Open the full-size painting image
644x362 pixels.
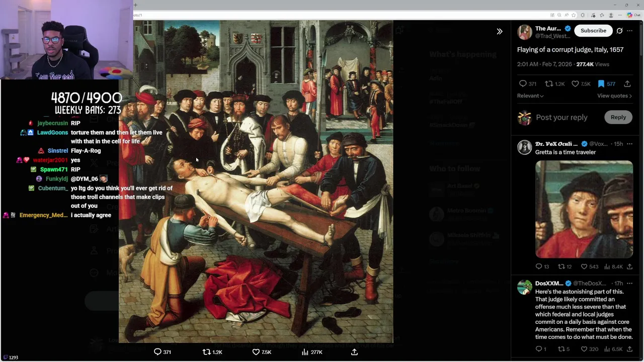pos(256,182)
